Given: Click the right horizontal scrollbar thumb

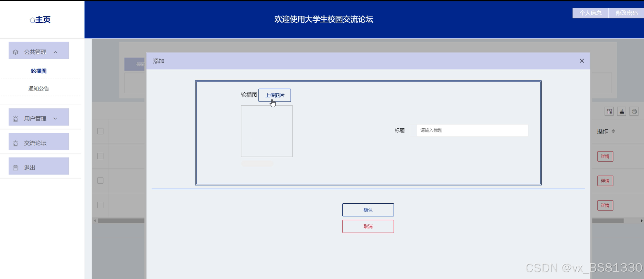Looking at the screenshot, I should [608, 221].
